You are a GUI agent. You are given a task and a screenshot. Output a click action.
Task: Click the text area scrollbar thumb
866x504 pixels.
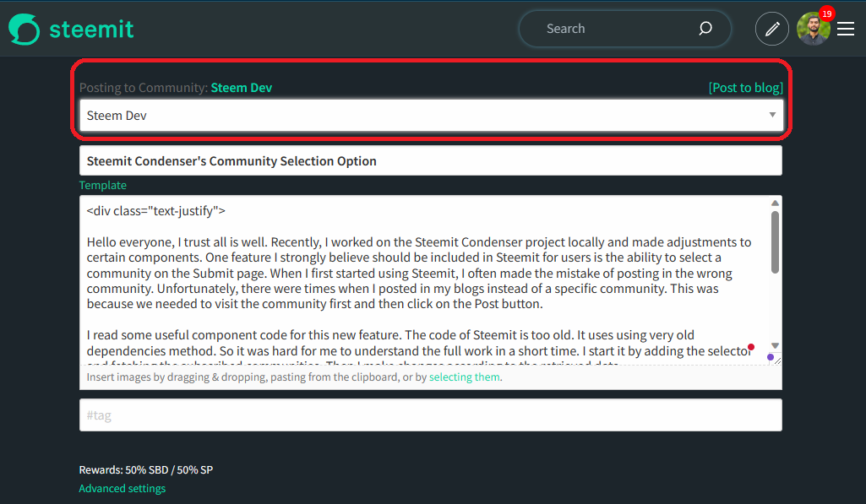[775, 241]
